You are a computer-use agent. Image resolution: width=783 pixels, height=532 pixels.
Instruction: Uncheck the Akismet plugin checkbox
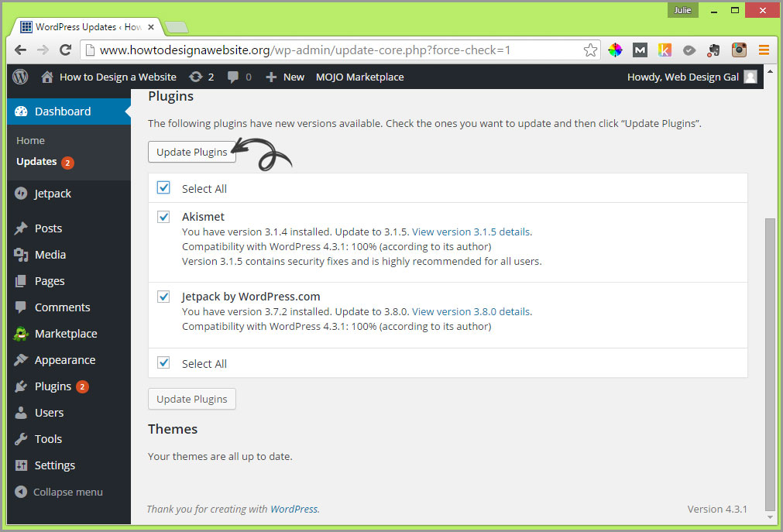pyautogui.click(x=163, y=217)
